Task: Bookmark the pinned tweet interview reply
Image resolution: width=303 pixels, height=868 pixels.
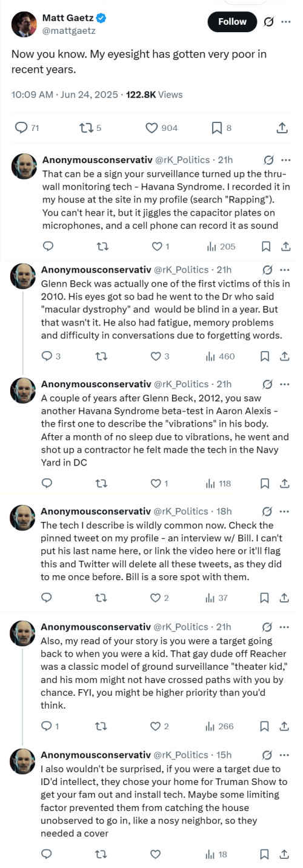Action: pos(264,598)
